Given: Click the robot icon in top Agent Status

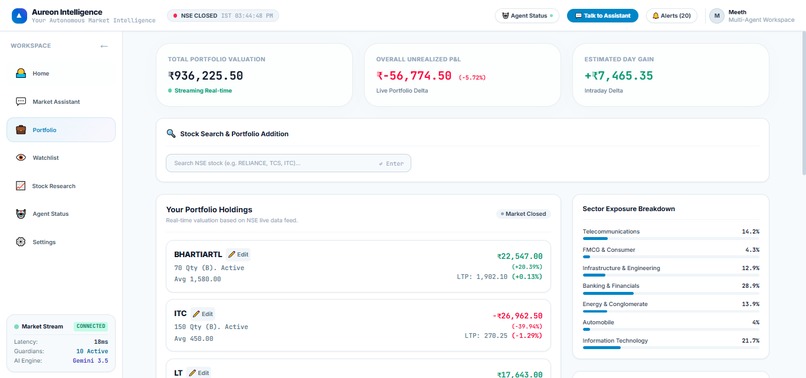Looking at the screenshot, I should coord(505,16).
